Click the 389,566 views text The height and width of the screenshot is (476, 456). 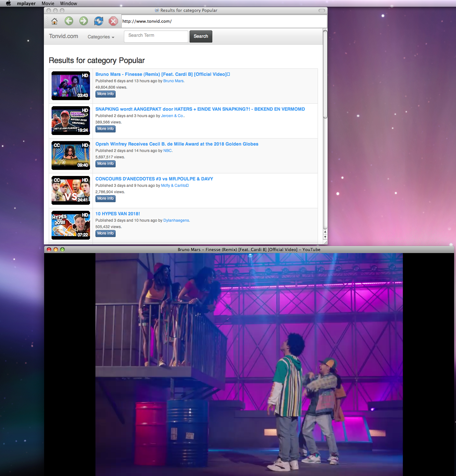point(109,122)
